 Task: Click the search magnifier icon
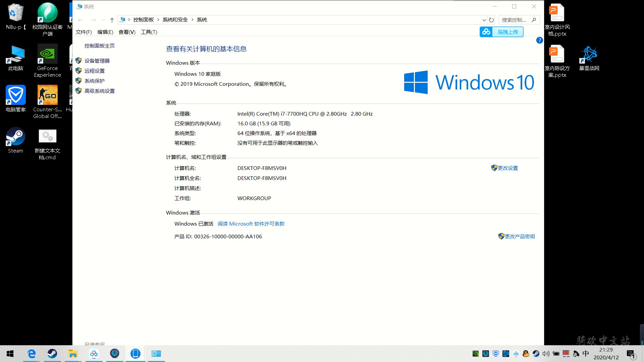tap(534, 20)
